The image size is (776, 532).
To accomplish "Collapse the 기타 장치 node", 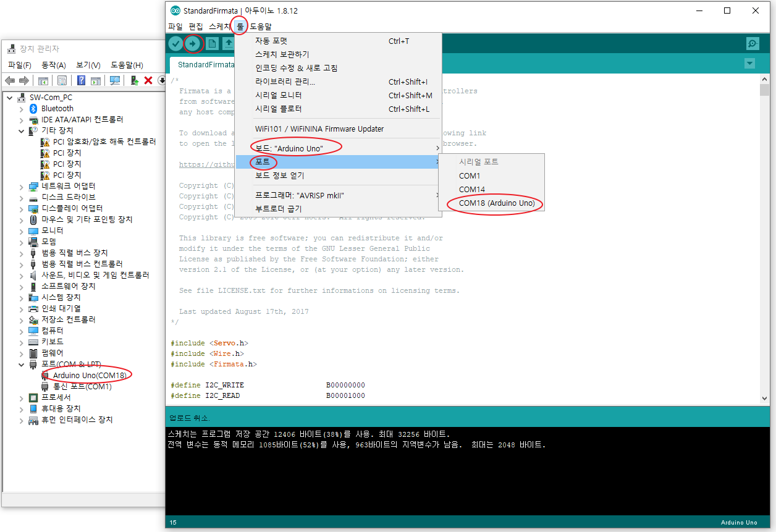I will (x=21, y=131).
